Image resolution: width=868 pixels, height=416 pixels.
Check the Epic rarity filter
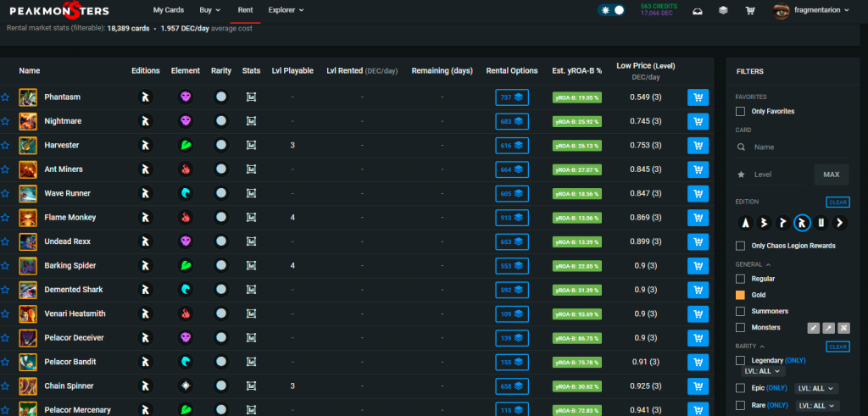[740, 388]
